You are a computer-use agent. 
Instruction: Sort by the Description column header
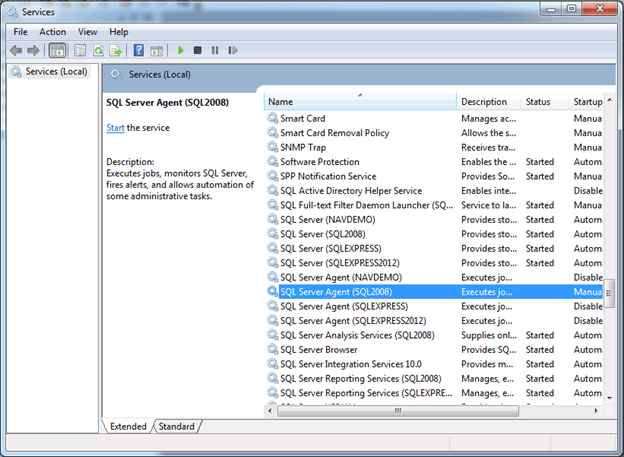pos(489,102)
